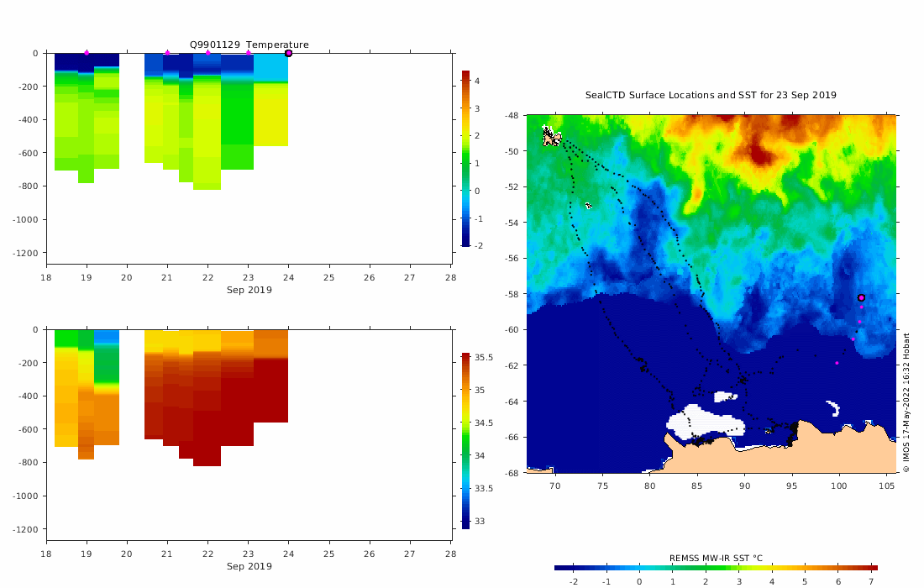The height and width of the screenshot is (588, 924).
Task: Click the '35.5' tick on salinity colorbar
Action: click(484, 358)
